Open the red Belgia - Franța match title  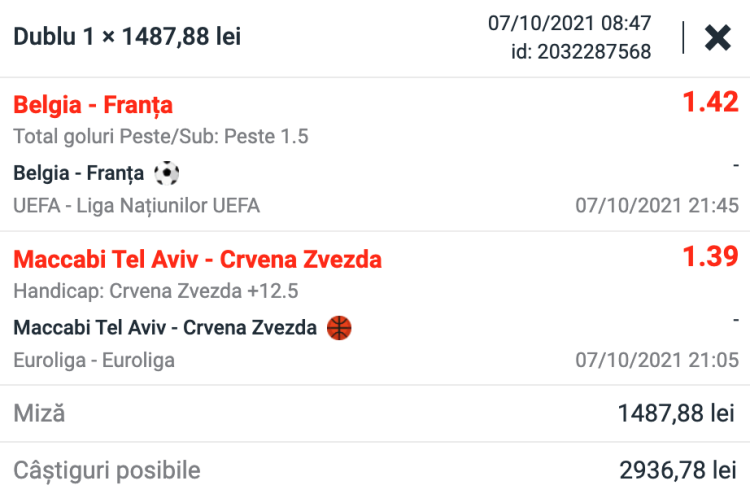pyautogui.click(x=93, y=104)
